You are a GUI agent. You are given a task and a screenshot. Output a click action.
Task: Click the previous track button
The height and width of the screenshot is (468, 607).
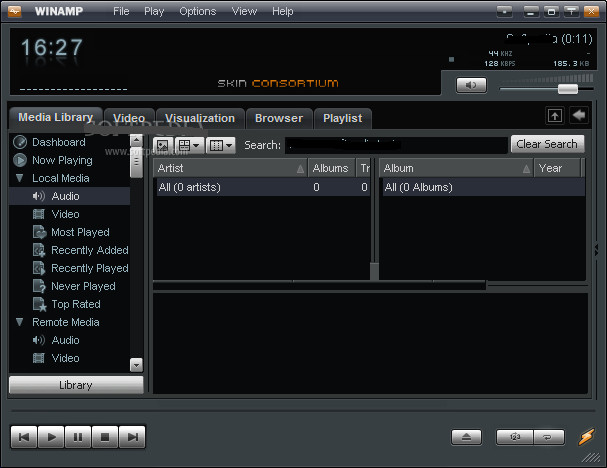click(24, 437)
